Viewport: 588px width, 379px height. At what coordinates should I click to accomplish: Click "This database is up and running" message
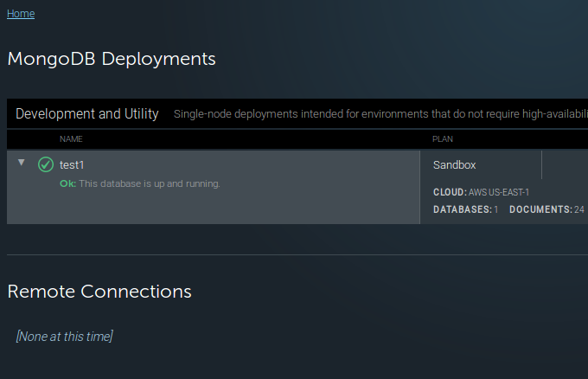coord(150,183)
